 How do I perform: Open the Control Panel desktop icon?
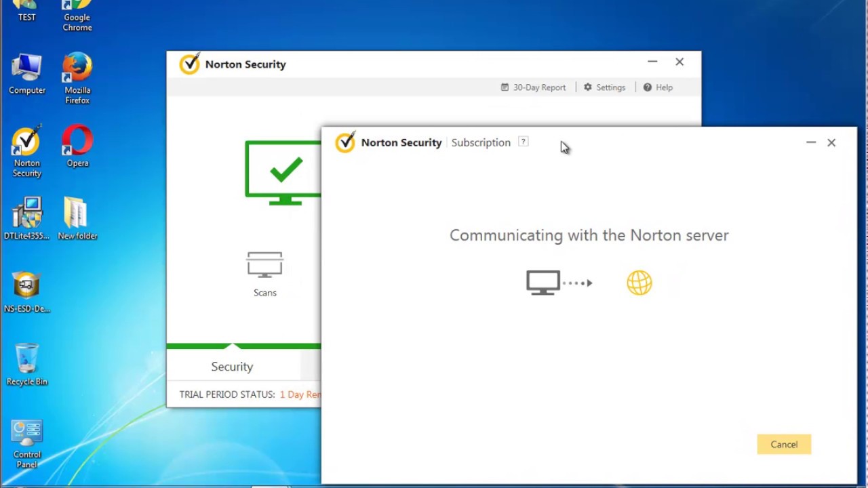(x=26, y=445)
